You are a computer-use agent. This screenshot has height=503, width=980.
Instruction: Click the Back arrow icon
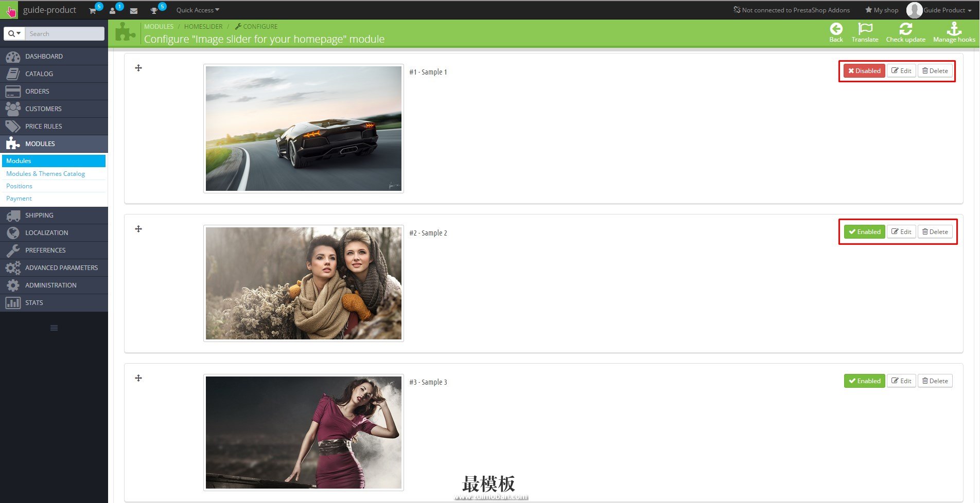836,29
